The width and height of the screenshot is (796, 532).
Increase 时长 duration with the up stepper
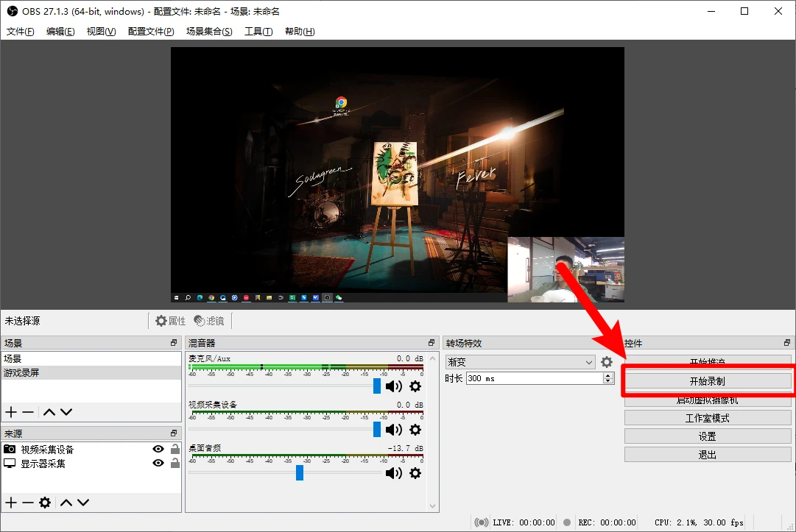tap(607, 376)
